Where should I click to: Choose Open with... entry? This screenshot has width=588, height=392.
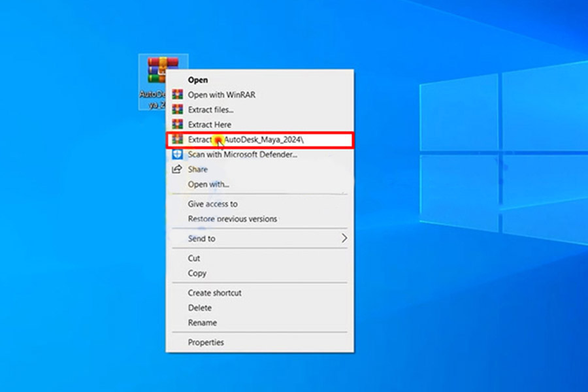coord(260,184)
